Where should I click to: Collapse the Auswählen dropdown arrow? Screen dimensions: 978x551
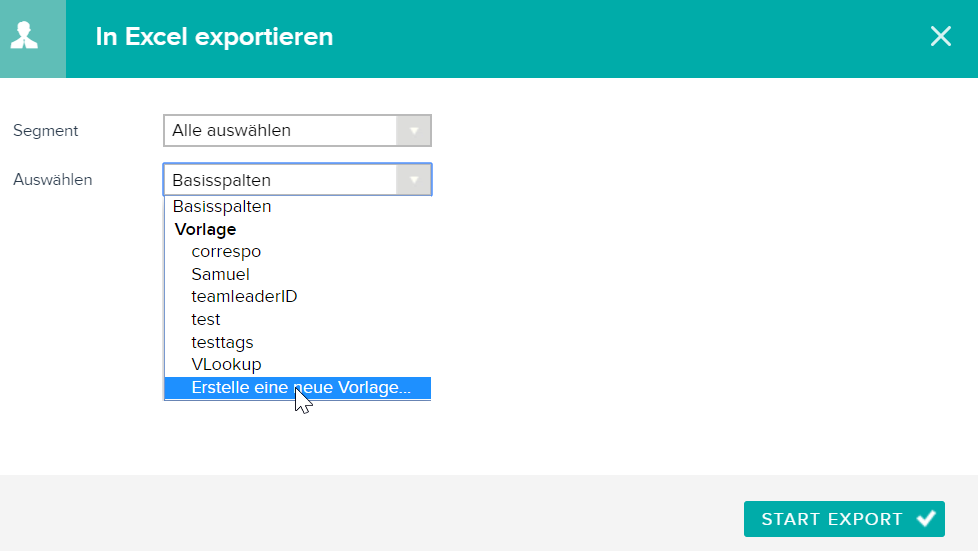[x=414, y=180]
